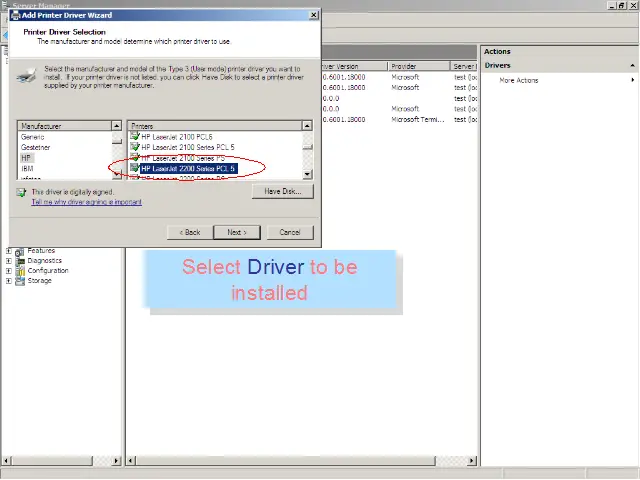
Task: Open the Have Disk dialog
Action: [x=283, y=191]
